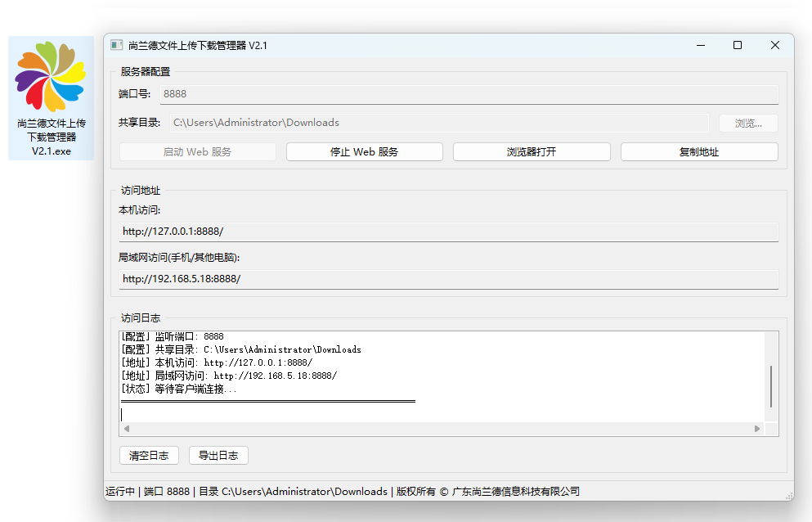812x522 pixels.
Task: Clear the log with 清空日志
Action: click(149, 456)
